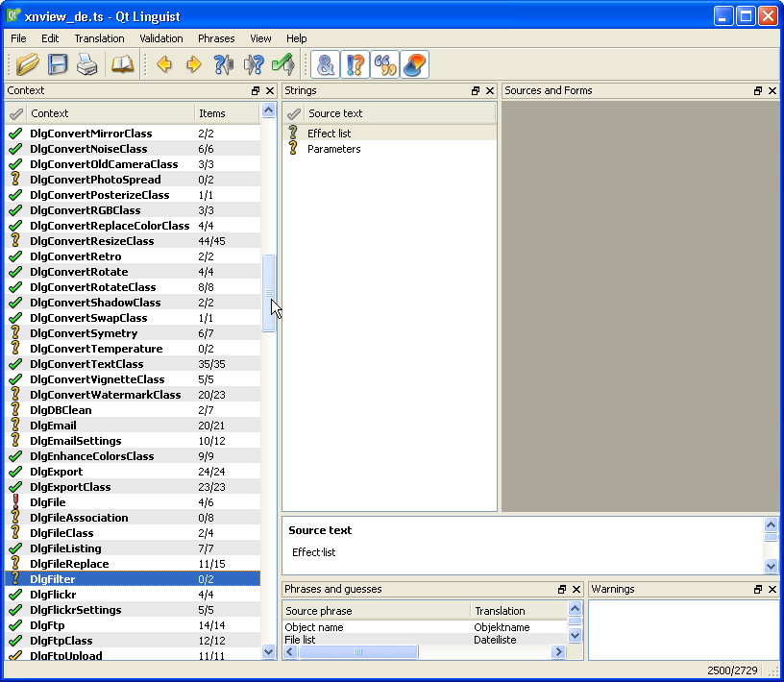784x682 pixels.
Task: Open the Edit menu
Action: [50, 38]
